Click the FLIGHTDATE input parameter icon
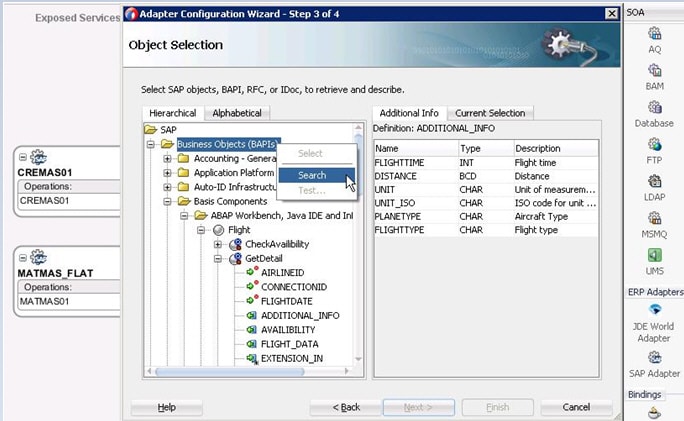This screenshot has height=421, width=684. pyautogui.click(x=252, y=301)
